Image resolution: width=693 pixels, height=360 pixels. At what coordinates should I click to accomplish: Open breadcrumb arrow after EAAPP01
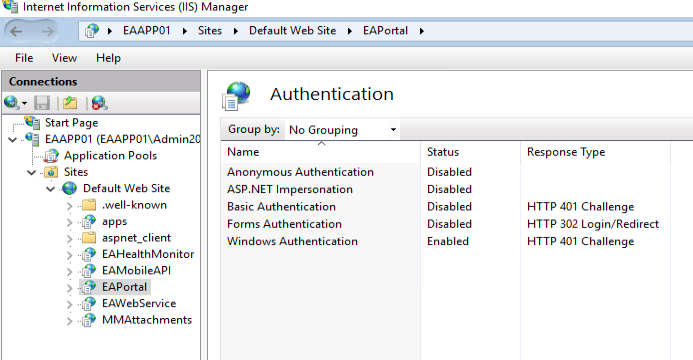(184, 31)
